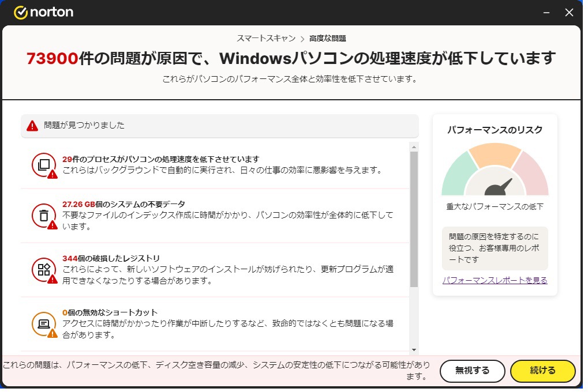
Task: Click the 27.26 GB個のシステムの不要データ heading
Action: (x=123, y=204)
